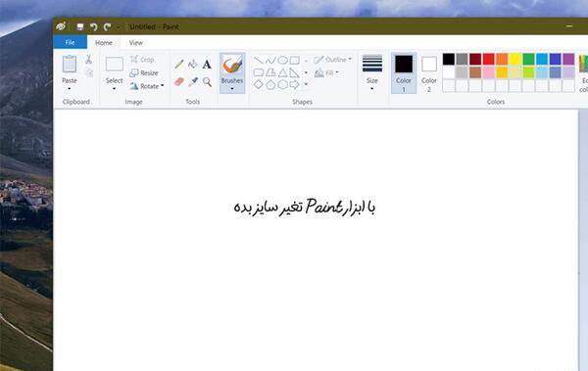Select the Right triangle shape
This screenshot has width=588, height=371.
(x=295, y=72)
